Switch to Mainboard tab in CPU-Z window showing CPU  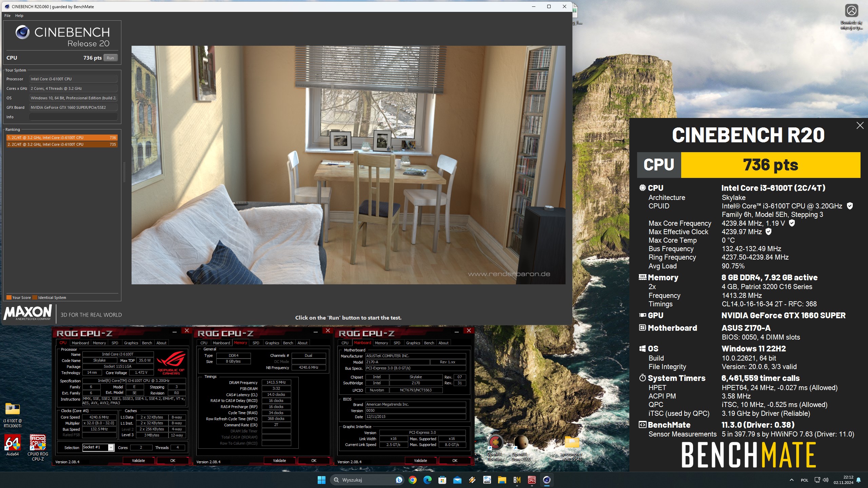coord(80,343)
